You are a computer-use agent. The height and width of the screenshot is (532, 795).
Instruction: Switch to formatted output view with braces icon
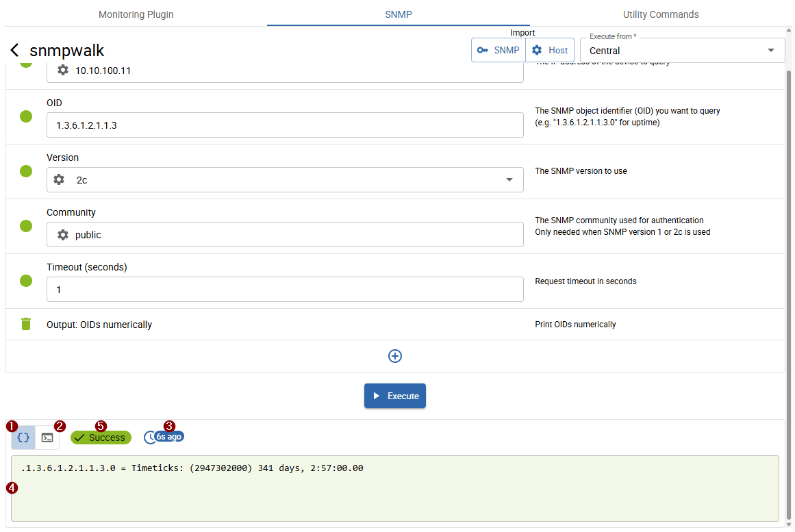[x=23, y=438]
